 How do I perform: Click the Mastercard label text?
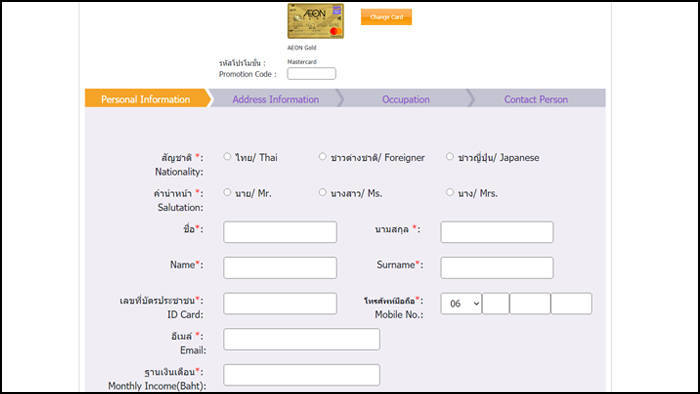(x=302, y=62)
